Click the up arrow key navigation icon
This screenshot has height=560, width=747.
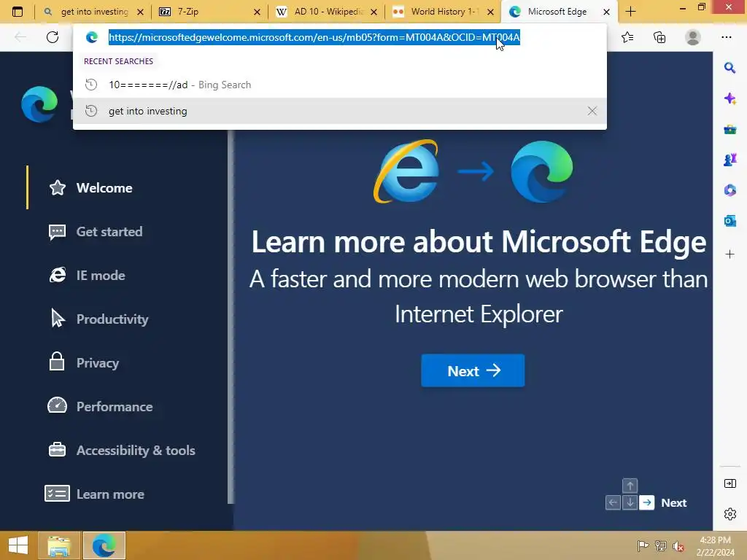pos(630,486)
